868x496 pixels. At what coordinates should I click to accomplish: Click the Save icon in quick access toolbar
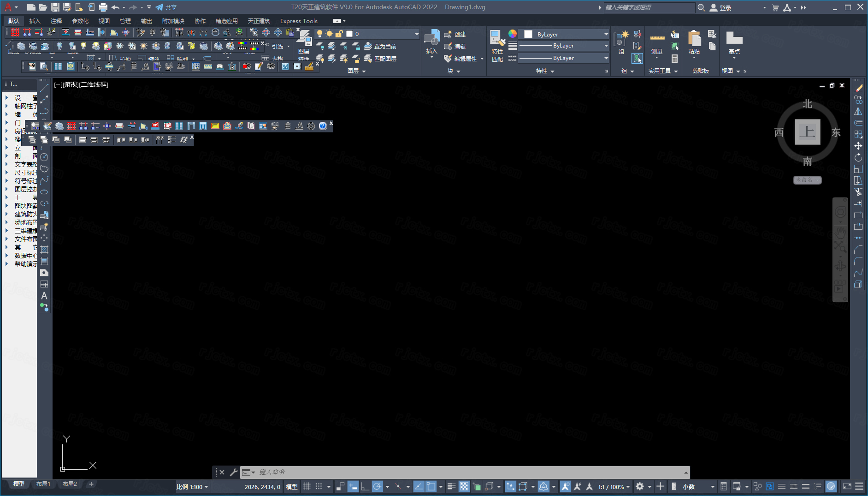pos(55,7)
